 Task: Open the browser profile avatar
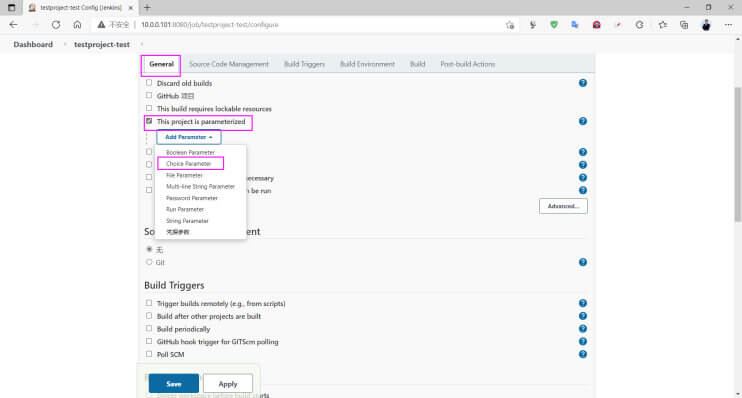point(706,25)
